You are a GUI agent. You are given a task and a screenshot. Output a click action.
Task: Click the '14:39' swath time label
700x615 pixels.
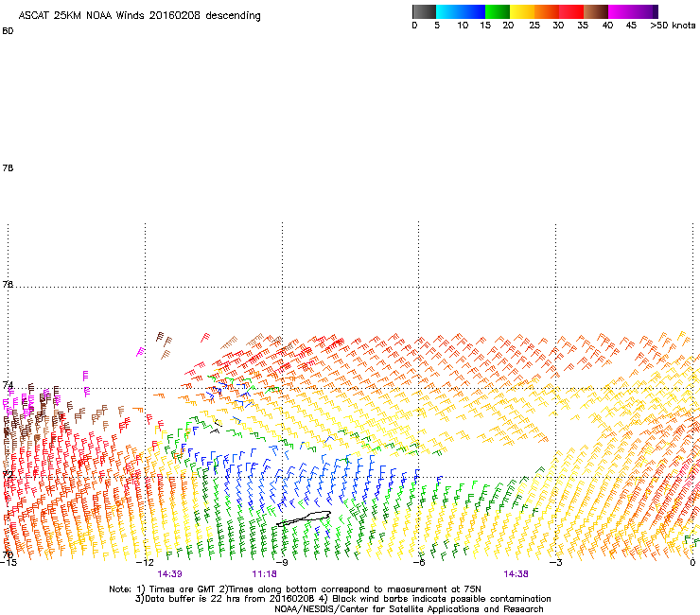169,574
